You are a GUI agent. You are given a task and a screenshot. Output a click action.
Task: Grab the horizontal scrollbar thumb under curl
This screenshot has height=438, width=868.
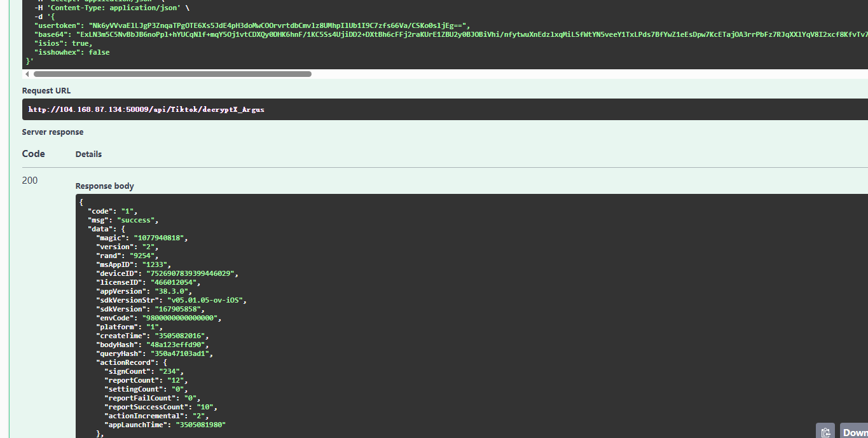tap(172, 74)
